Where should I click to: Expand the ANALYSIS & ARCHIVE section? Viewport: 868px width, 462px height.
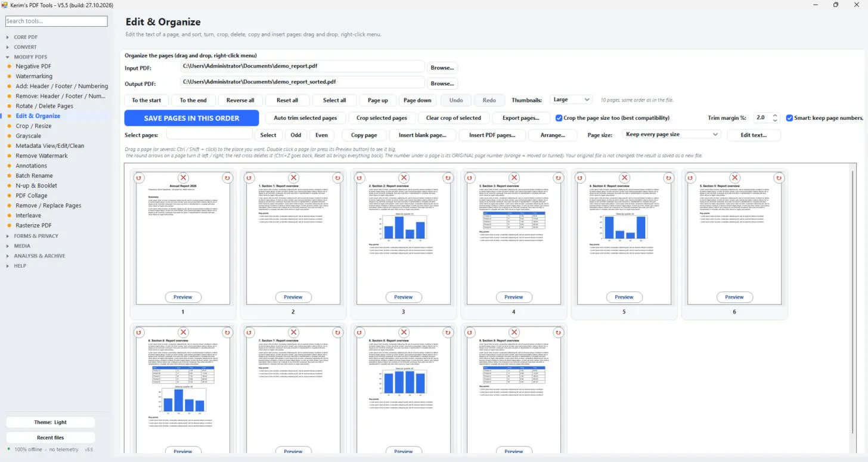pos(39,256)
